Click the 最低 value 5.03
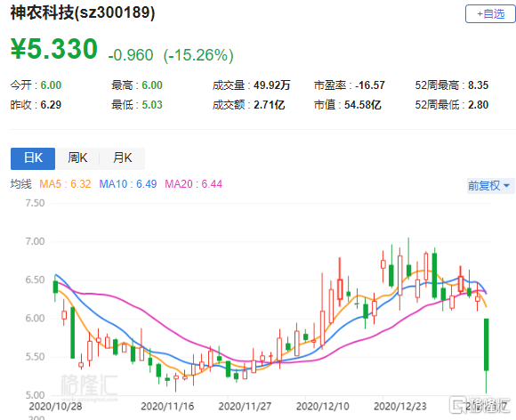Viewport: 516px width, 420px height. point(152,105)
